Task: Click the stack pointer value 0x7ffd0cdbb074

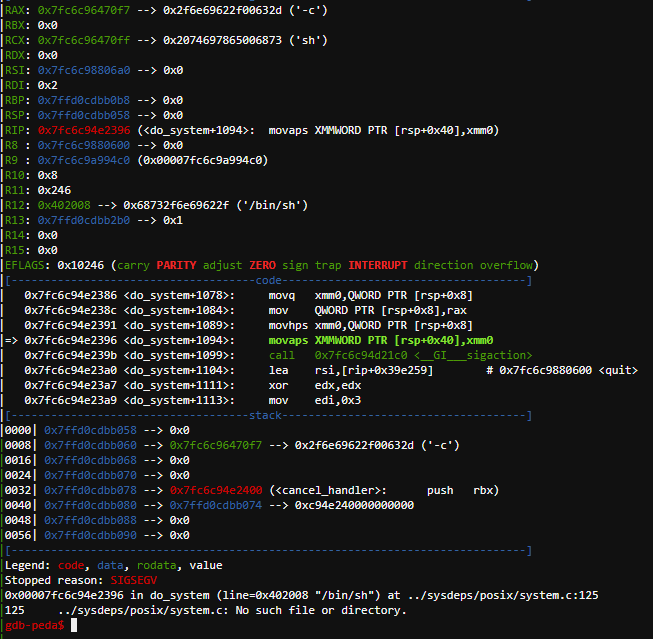Action: click(x=216, y=505)
